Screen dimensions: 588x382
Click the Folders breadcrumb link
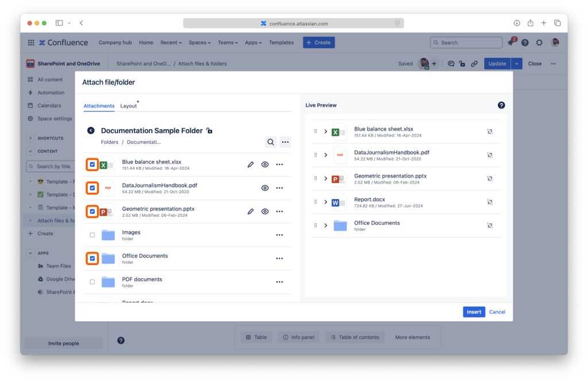point(110,142)
